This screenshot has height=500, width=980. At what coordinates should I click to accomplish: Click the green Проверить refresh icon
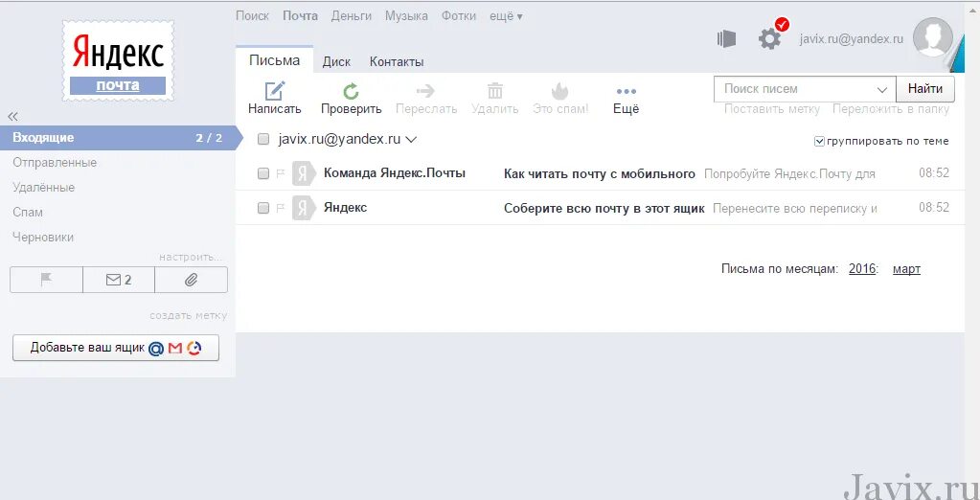pos(351,91)
